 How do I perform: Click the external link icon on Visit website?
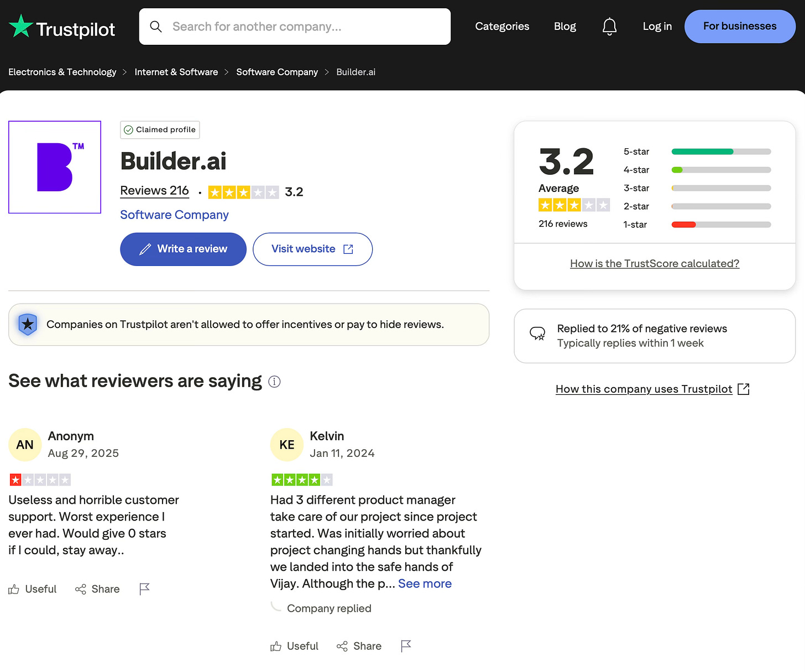(348, 249)
